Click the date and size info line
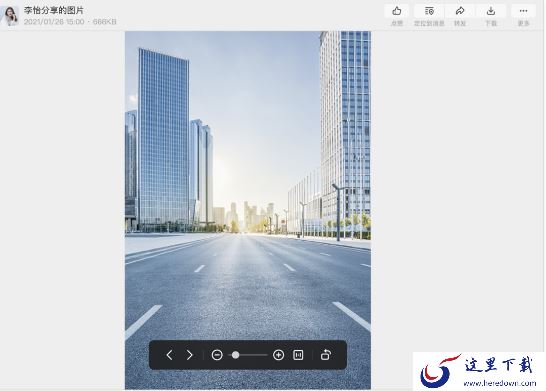Screen dimensions: 546x391 click(x=70, y=22)
